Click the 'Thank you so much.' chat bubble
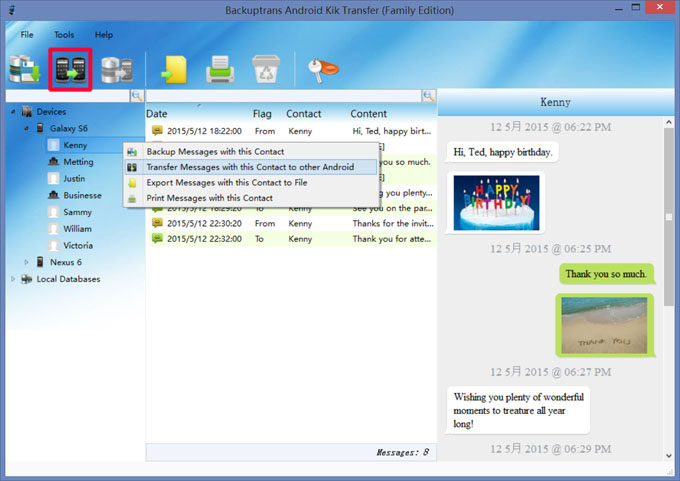The image size is (680, 481). point(606,274)
